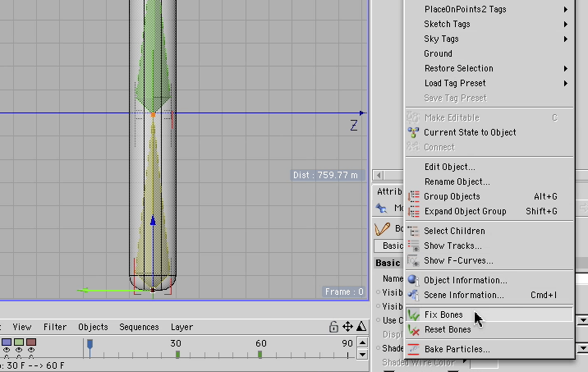The height and width of the screenshot is (372, 588).
Task: Click the move arrows icon above timeline
Action: [x=347, y=327]
